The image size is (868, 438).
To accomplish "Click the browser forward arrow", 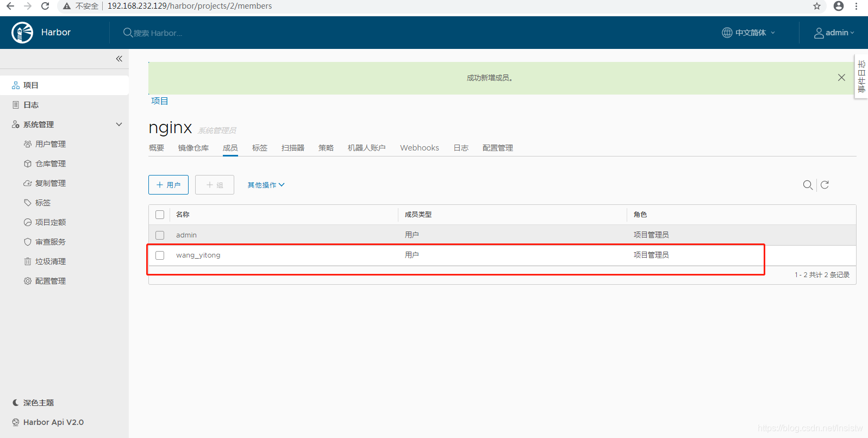I will pyautogui.click(x=28, y=6).
